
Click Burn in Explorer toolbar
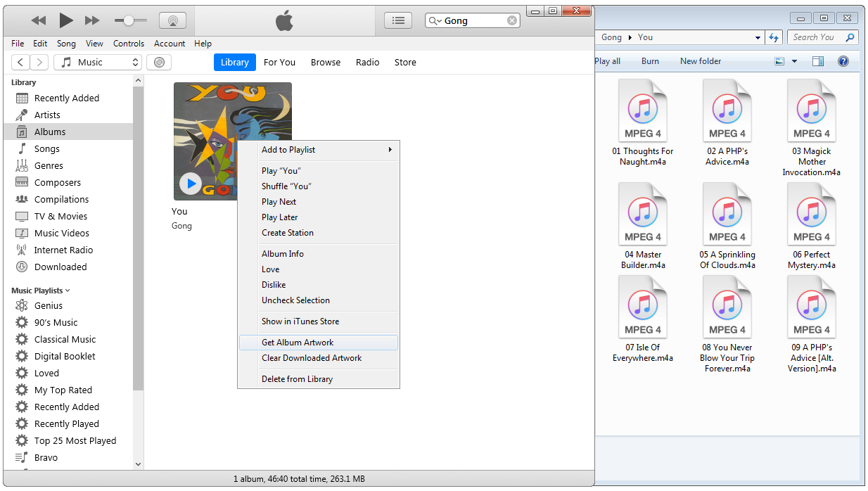pyautogui.click(x=650, y=61)
